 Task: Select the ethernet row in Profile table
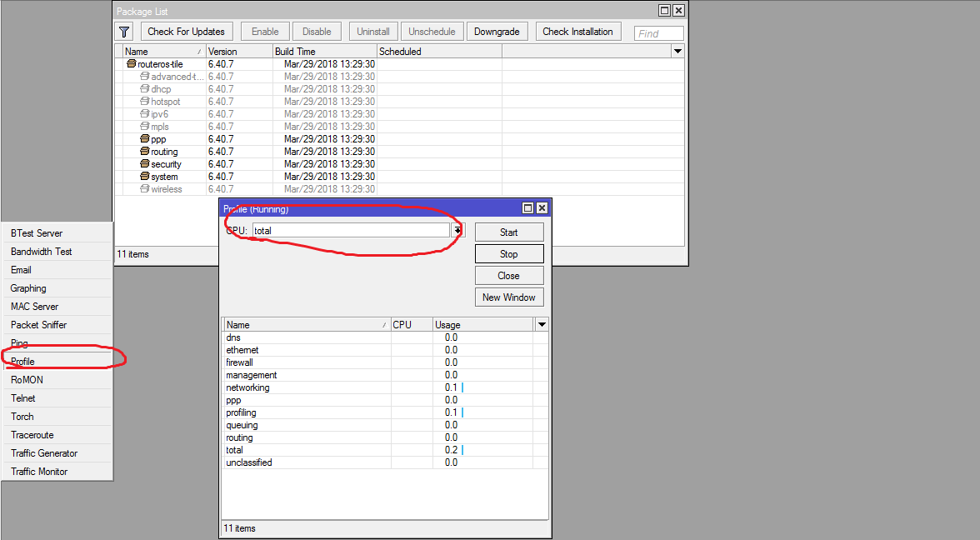[385, 350]
